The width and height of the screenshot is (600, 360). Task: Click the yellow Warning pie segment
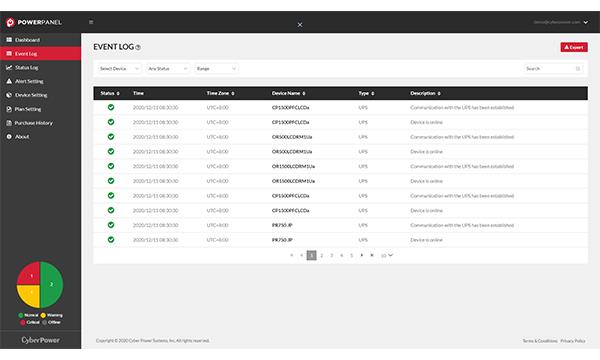point(29,296)
